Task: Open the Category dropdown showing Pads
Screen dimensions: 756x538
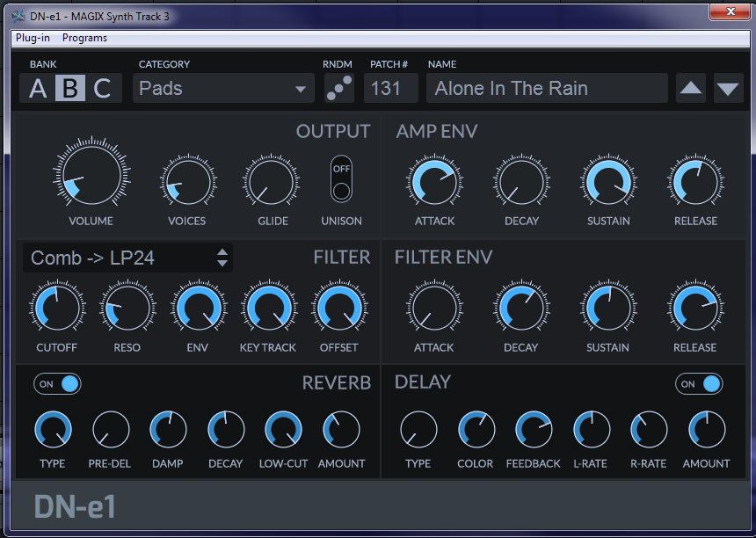Action: click(223, 88)
